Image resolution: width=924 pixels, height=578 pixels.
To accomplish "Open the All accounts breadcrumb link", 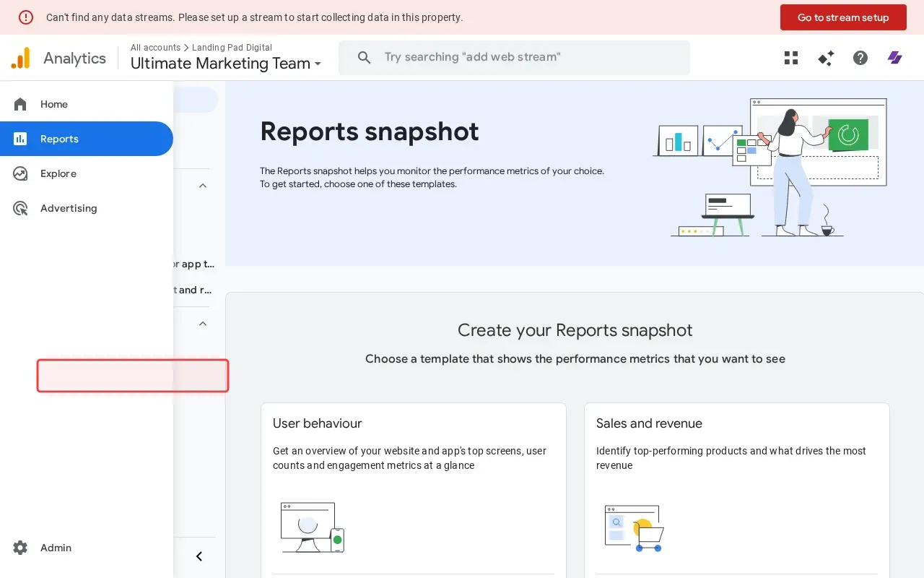I will click(x=155, y=47).
